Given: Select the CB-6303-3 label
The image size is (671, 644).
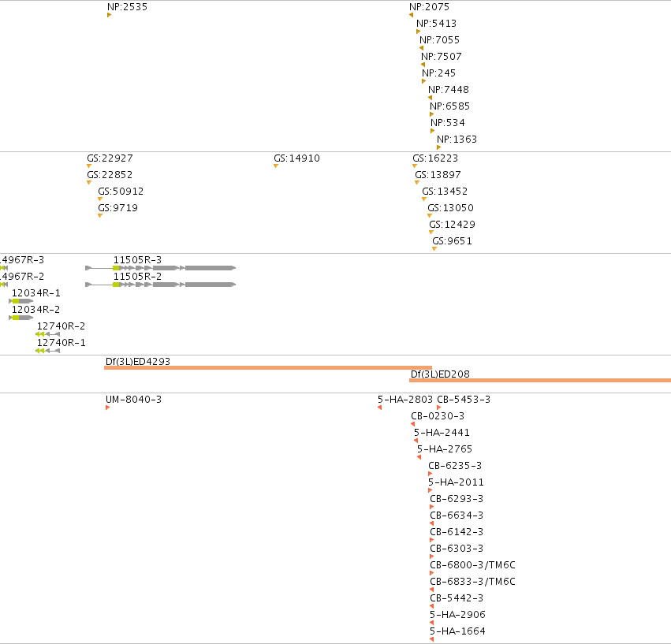Looking at the screenshot, I should point(457,549).
